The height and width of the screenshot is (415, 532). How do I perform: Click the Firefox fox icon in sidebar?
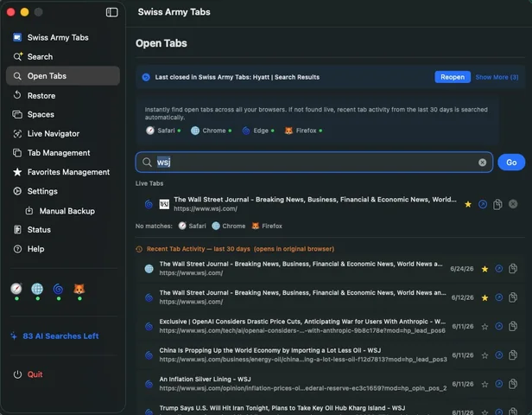tap(79, 289)
